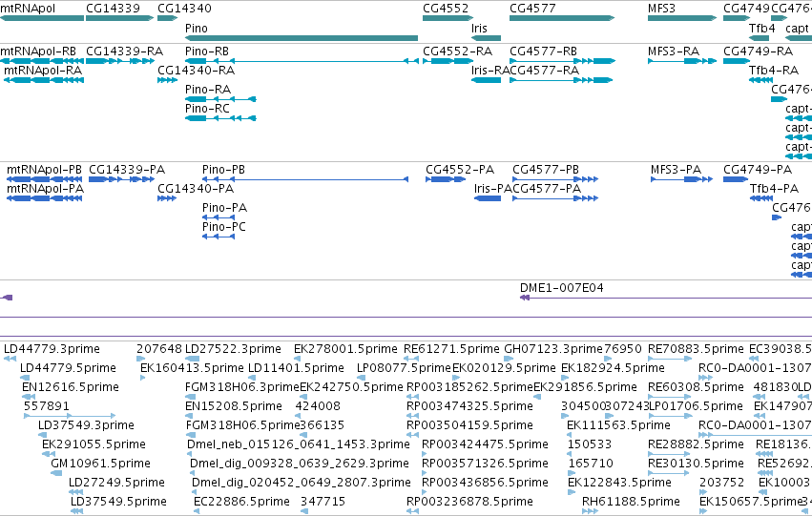
Task: Select the CG4577 gene feature
Action: click(x=562, y=18)
